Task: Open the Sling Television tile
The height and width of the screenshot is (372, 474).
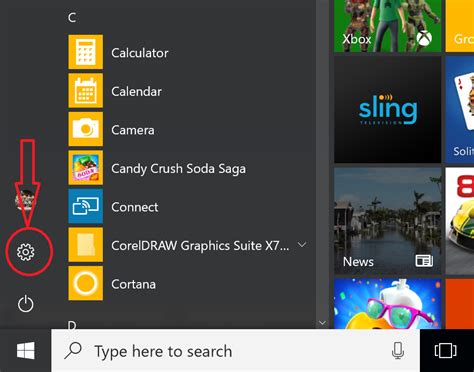Action: click(x=388, y=109)
